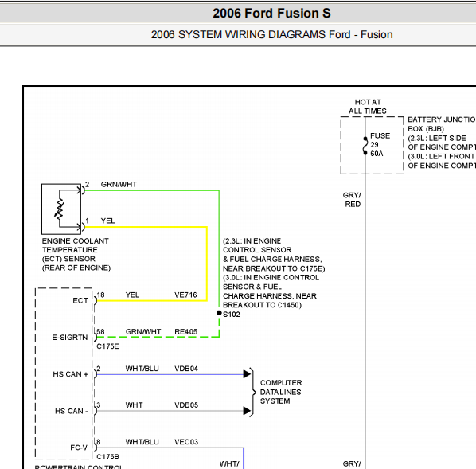
Task: Select the Fuse 29 60A symbol
Action: (365, 146)
